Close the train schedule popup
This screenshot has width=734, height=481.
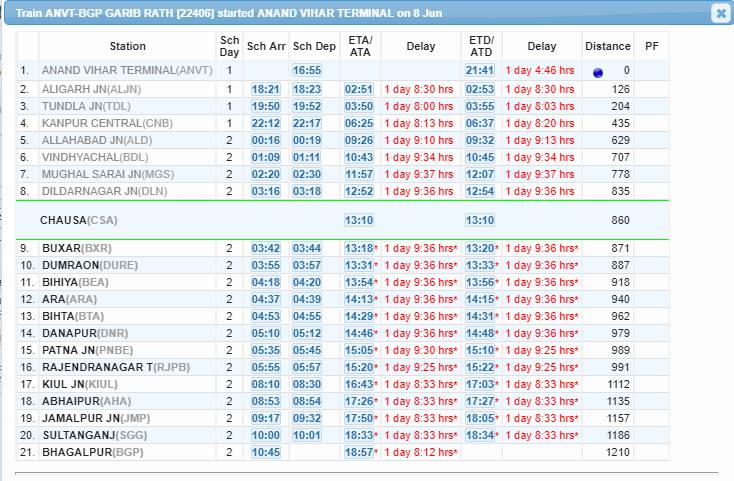[x=720, y=13]
